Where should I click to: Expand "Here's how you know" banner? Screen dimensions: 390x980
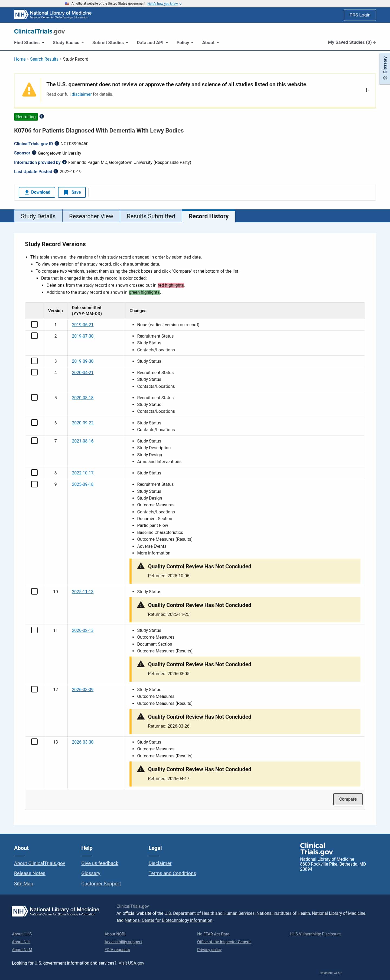164,4
